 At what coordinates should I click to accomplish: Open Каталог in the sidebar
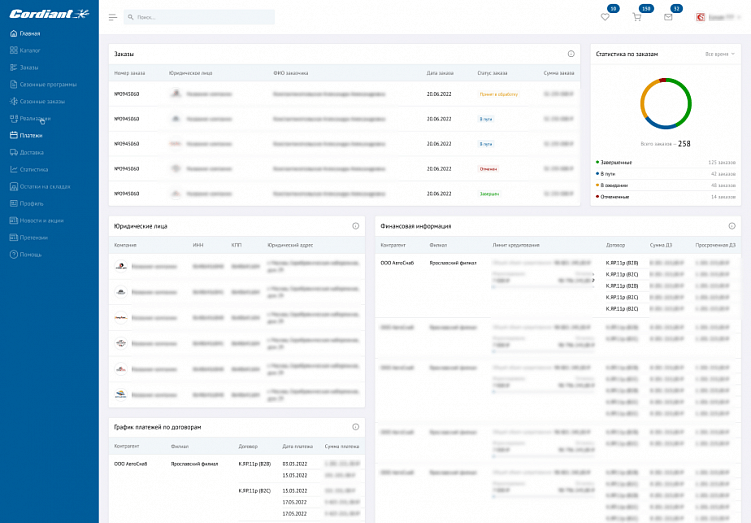pyautogui.click(x=30, y=50)
